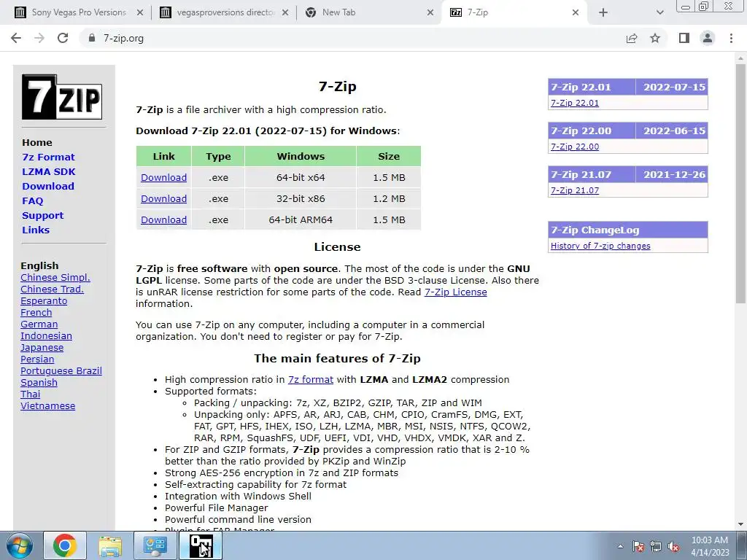This screenshot has width=747, height=560.
Task: Open Chrome from the taskbar
Action: [x=65, y=545]
